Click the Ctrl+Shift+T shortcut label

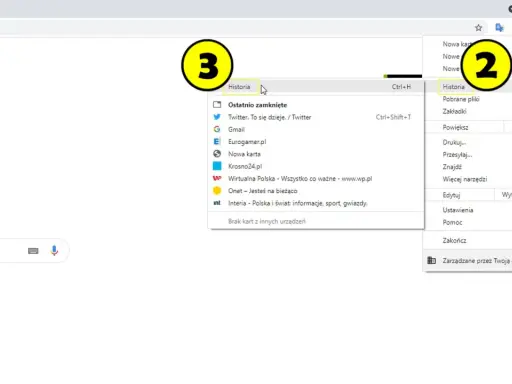[393, 117]
